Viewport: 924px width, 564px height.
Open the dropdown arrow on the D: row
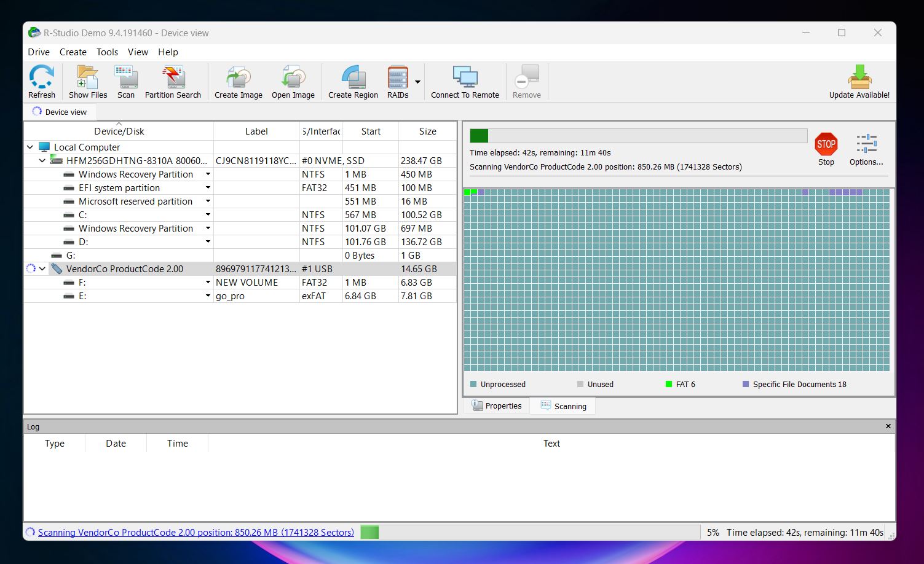pos(208,241)
